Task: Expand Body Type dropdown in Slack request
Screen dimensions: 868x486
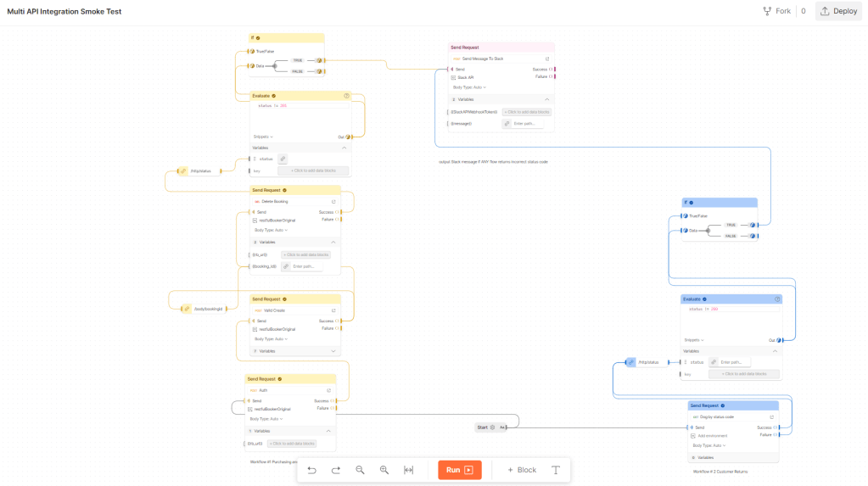Action: [469, 87]
